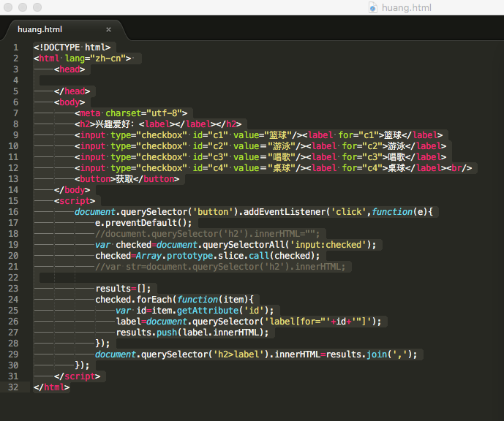Click the opening body tag
Image resolution: width=504 pixels, height=421 pixels.
point(69,102)
